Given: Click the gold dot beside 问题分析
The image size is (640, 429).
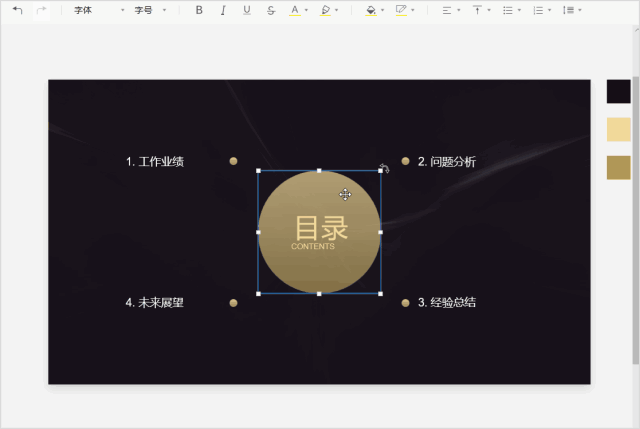Looking at the screenshot, I should (x=405, y=161).
